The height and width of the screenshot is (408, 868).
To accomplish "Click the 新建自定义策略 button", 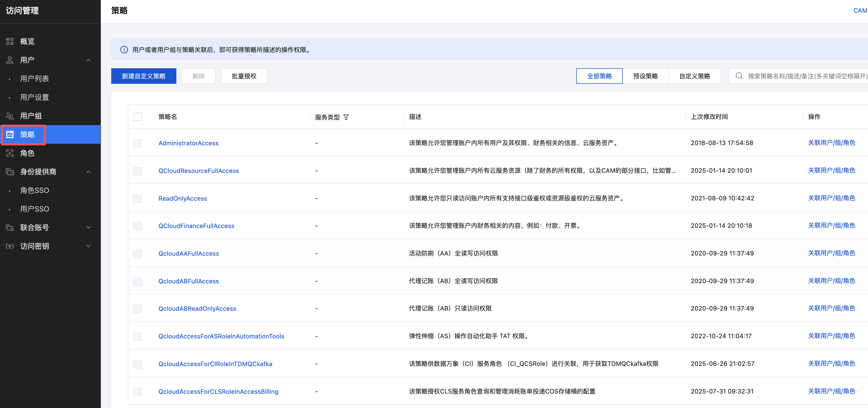I will tap(144, 76).
